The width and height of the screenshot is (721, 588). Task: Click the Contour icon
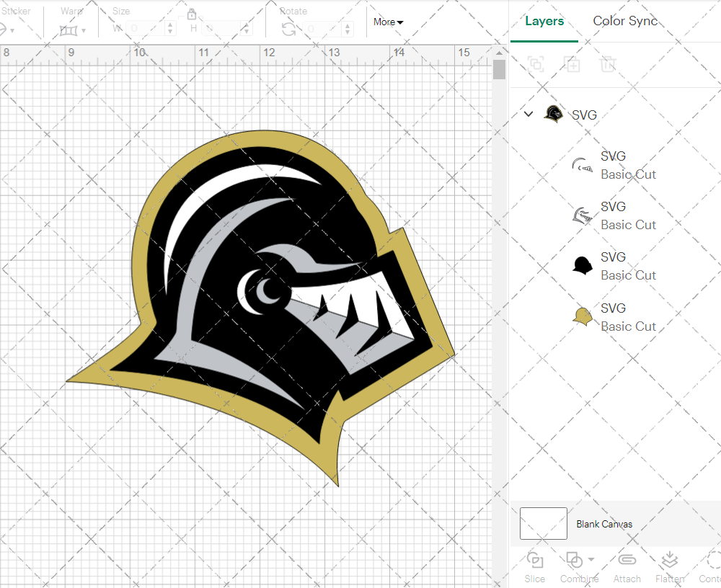pyautogui.click(x=712, y=561)
